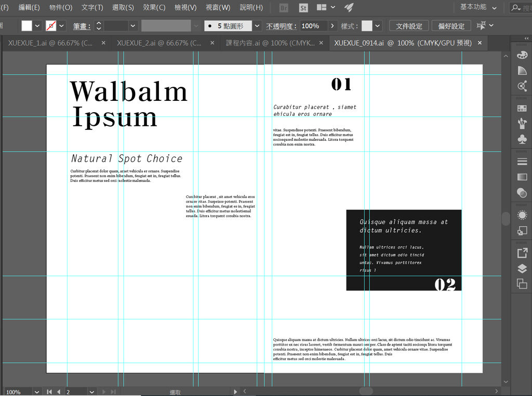Click the 不透明度 opacity label link
The image size is (532, 396).
(x=281, y=26)
